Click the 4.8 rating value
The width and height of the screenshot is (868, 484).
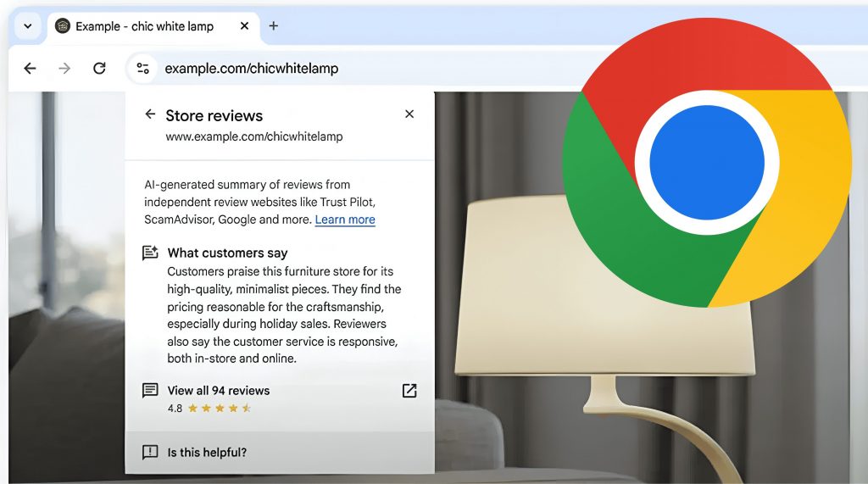click(175, 409)
